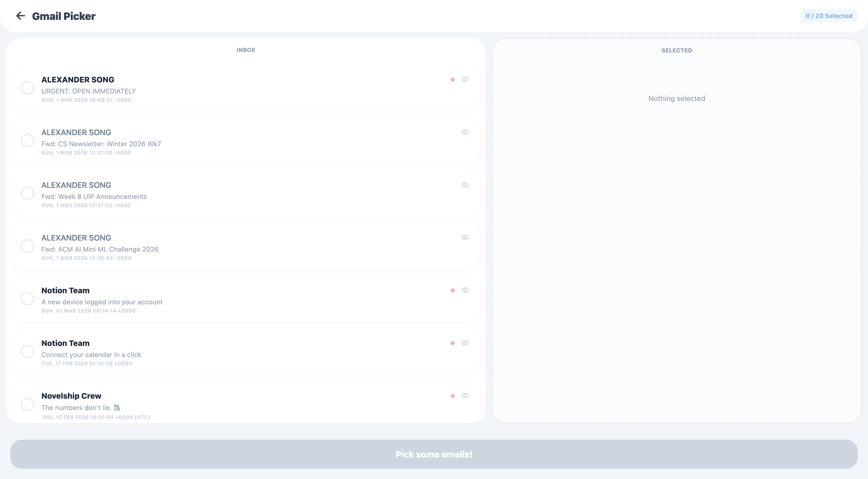Check the Fwd: CS Newsletter email circle
This screenshot has width=868, height=479.
click(x=27, y=141)
